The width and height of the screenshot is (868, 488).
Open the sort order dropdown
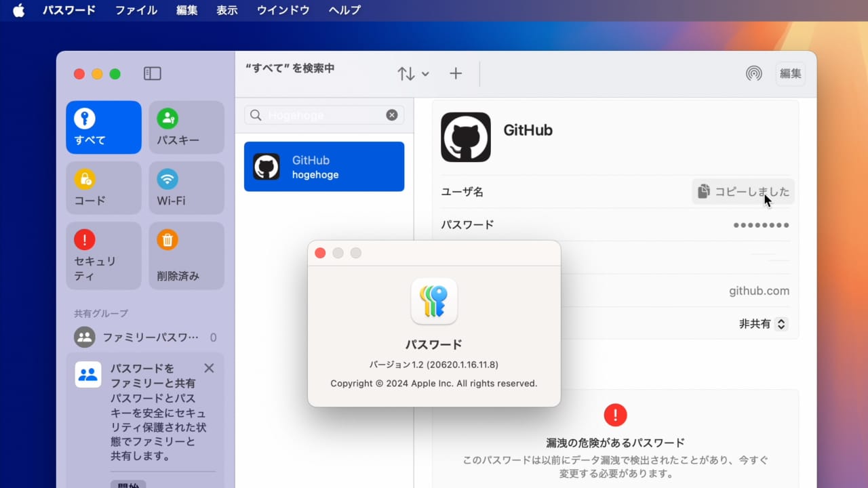(413, 74)
